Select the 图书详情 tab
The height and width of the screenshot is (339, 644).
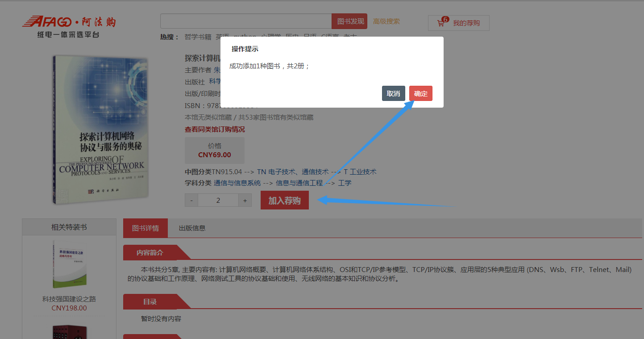[145, 228]
